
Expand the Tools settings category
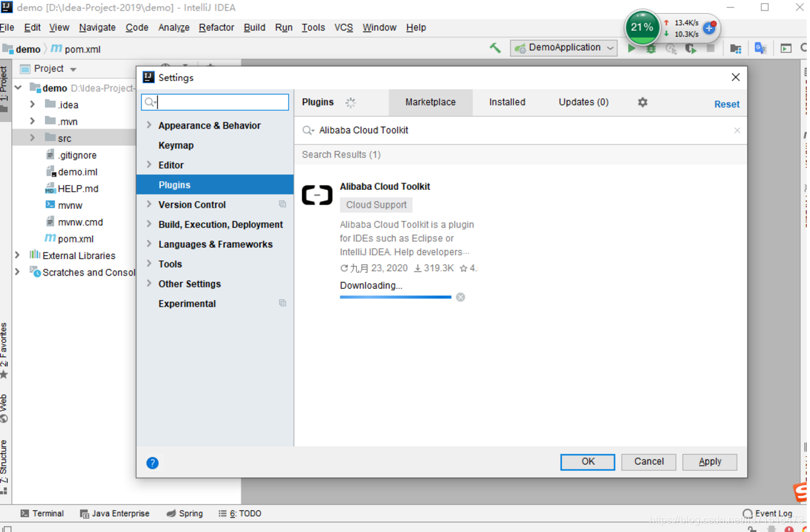coord(149,264)
